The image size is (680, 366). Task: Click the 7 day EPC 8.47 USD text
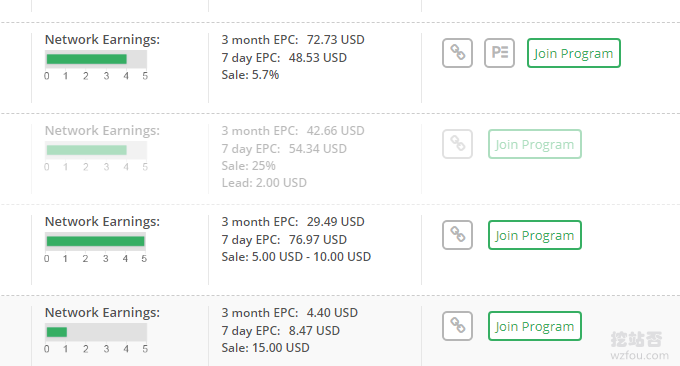[x=281, y=331]
